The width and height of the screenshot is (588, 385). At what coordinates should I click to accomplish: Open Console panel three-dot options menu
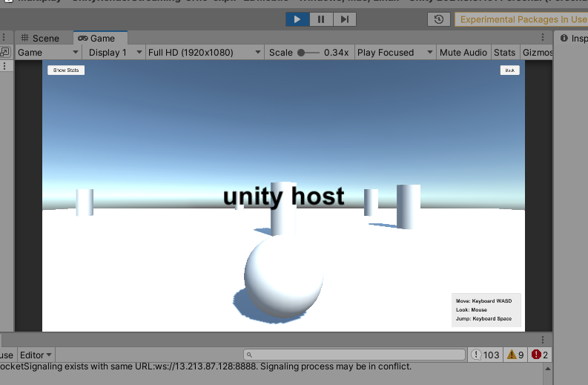tap(543, 340)
